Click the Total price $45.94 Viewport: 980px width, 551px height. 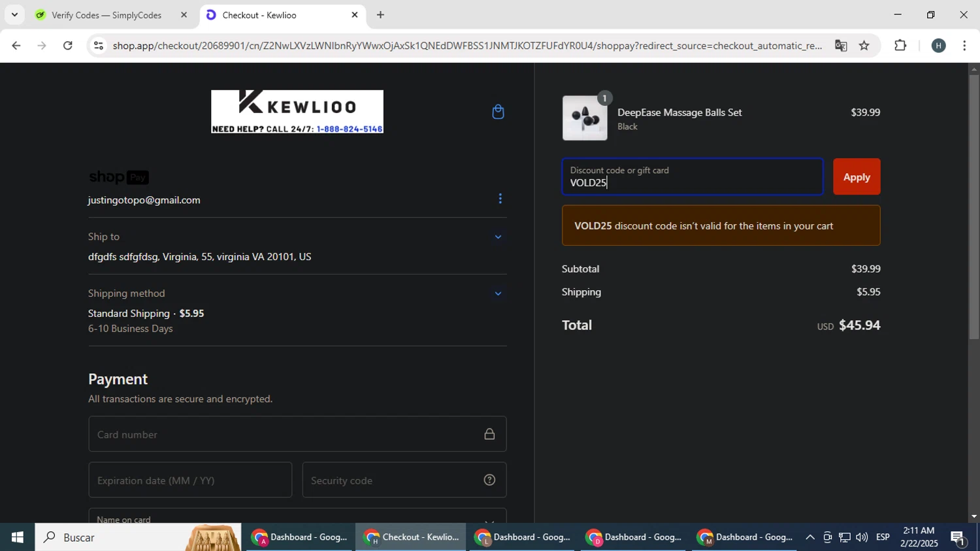tap(859, 325)
